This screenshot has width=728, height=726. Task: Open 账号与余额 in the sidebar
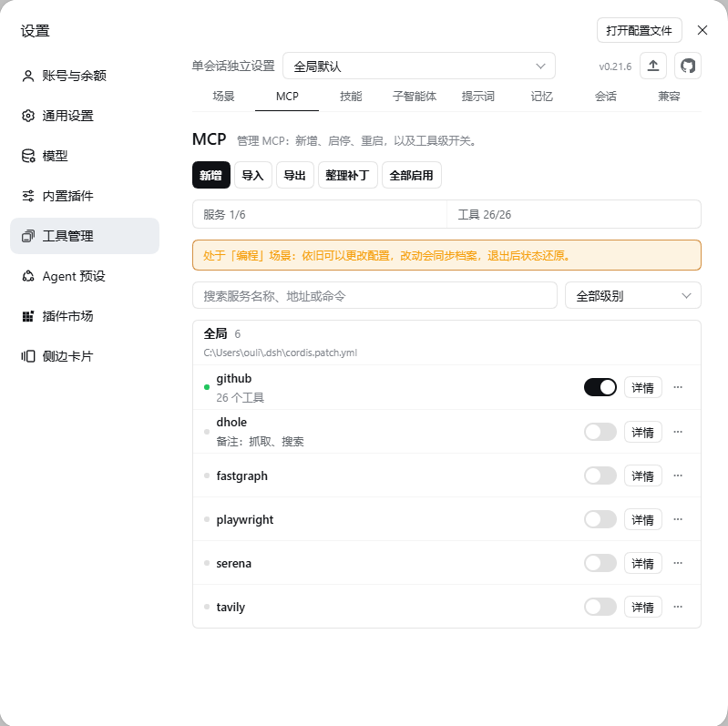(x=85, y=76)
